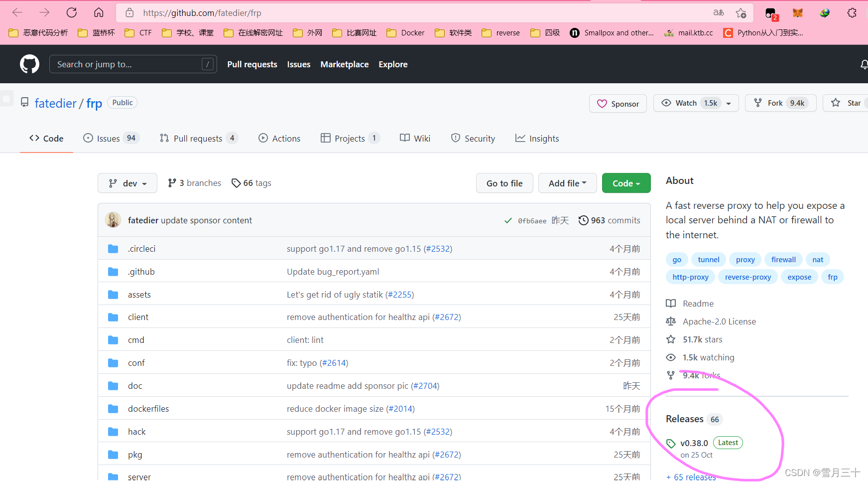Expand the Add file dropdown
The image size is (868, 482).
(568, 183)
